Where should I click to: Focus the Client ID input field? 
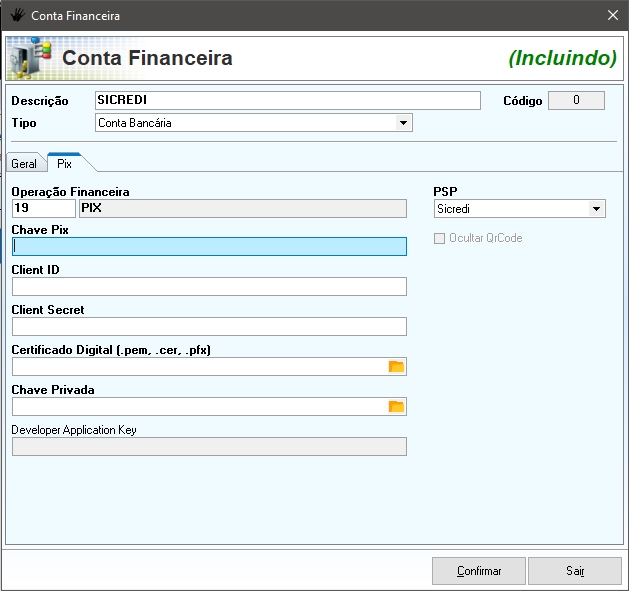[x=209, y=286]
